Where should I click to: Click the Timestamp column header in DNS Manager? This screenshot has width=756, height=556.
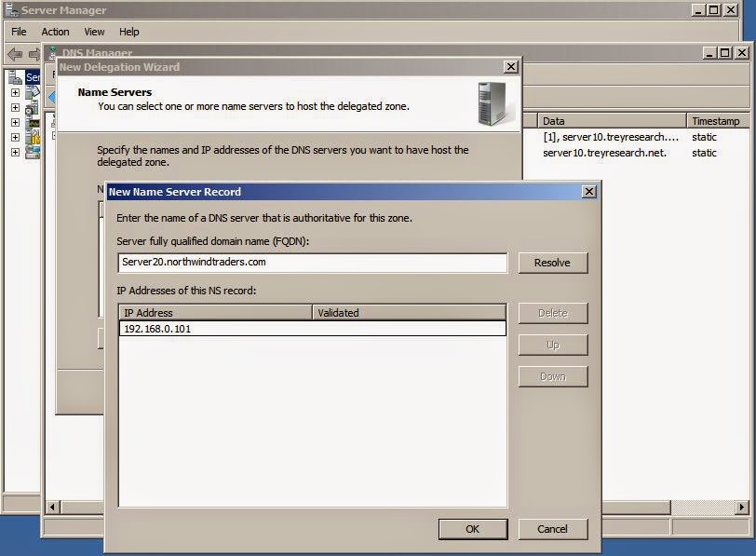718,121
